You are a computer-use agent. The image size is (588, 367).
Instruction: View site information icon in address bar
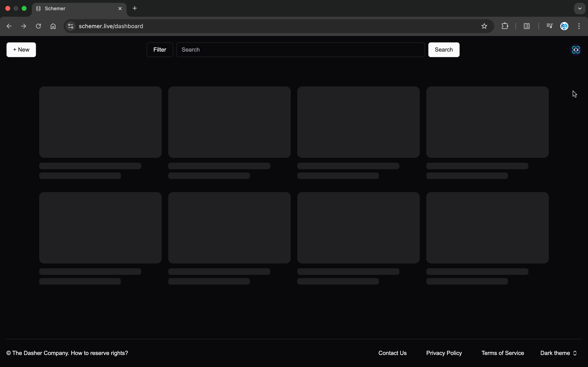[71, 26]
